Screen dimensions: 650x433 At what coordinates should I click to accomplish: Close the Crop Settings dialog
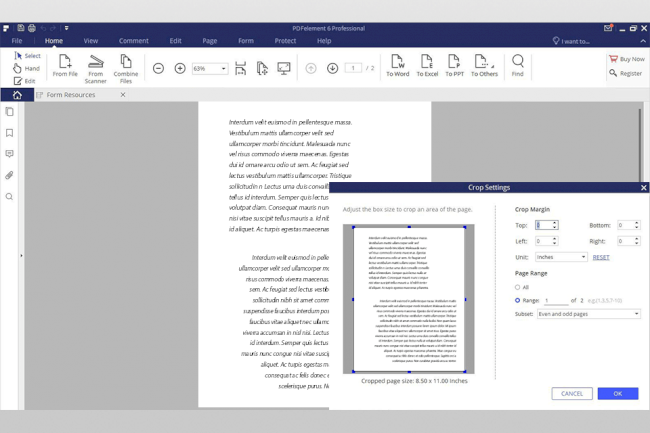click(x=643, y=188)
